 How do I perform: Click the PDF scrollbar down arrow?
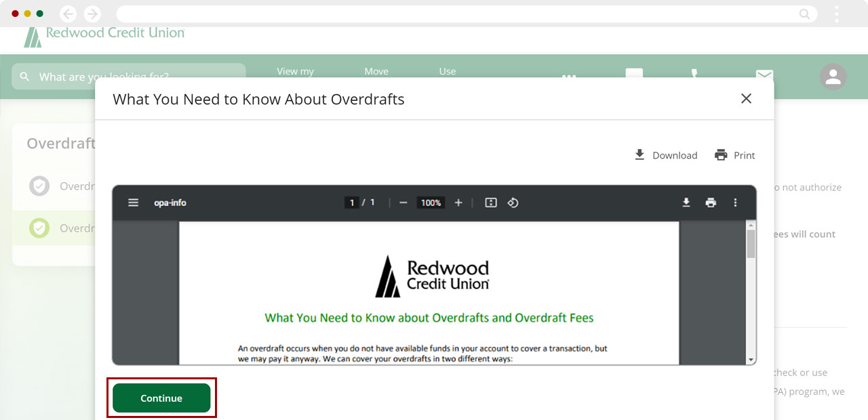(x=751, y=360)
